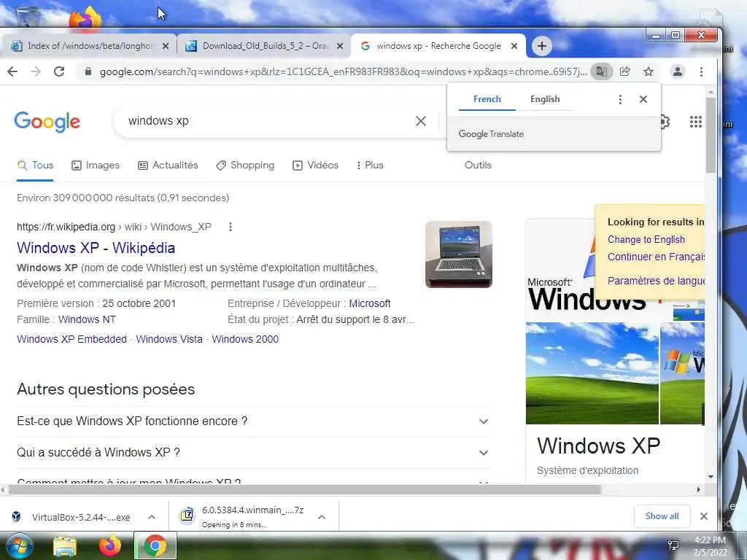Click the Bliss wallpaper image in knowledge panel

click(x=592, y=373)
